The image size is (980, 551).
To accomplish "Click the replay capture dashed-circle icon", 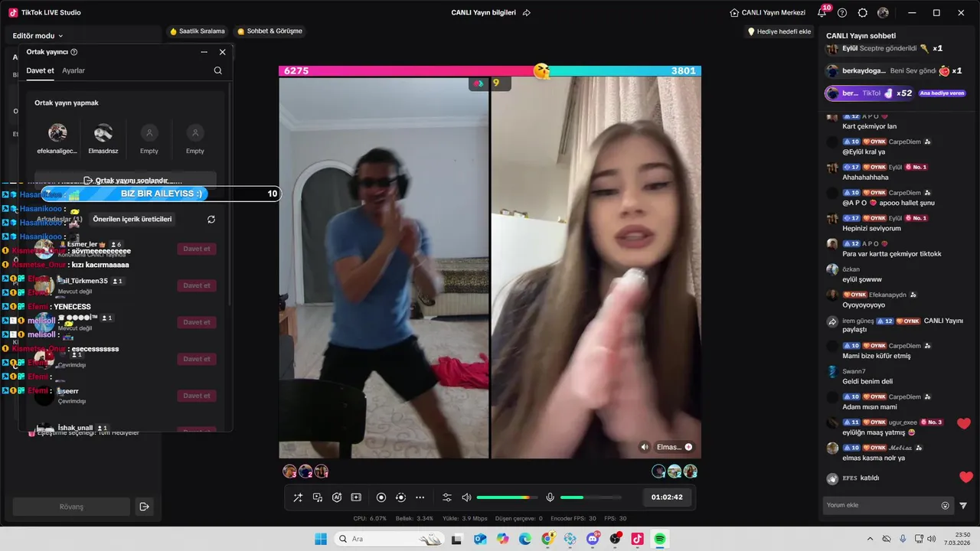I will click(400, 497).
